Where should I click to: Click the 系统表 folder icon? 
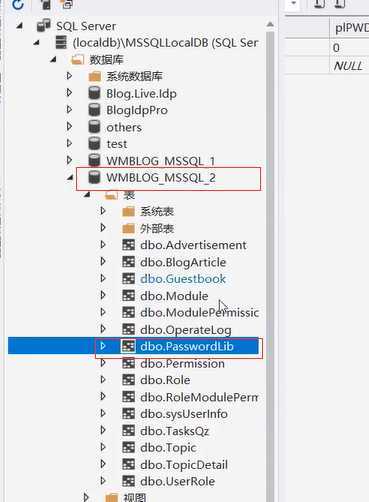tap(128, 211)
